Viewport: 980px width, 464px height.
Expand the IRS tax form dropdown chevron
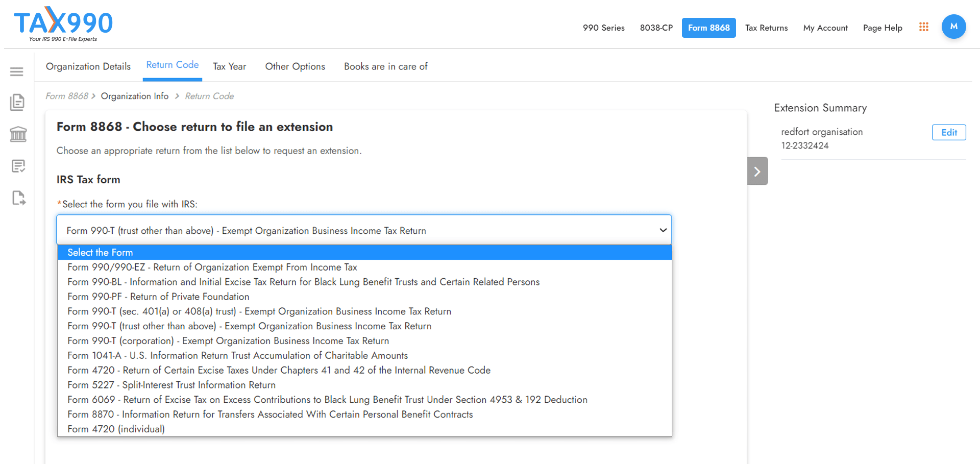(x=663, y=230)
